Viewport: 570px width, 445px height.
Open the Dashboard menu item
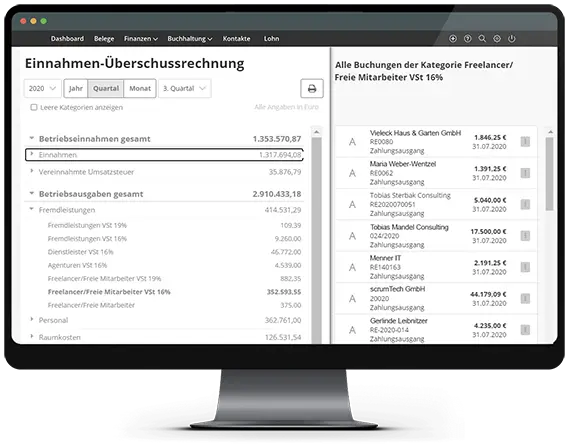[x=67, y=39]
